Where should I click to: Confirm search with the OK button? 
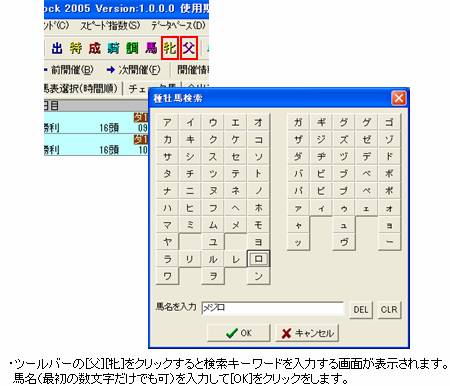[x=238, y=333]
